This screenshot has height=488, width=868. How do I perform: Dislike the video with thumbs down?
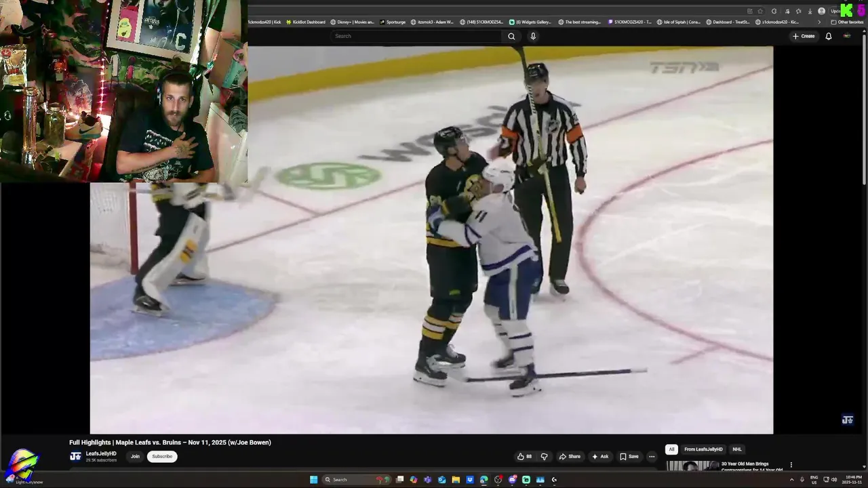[x=544, y=456]
